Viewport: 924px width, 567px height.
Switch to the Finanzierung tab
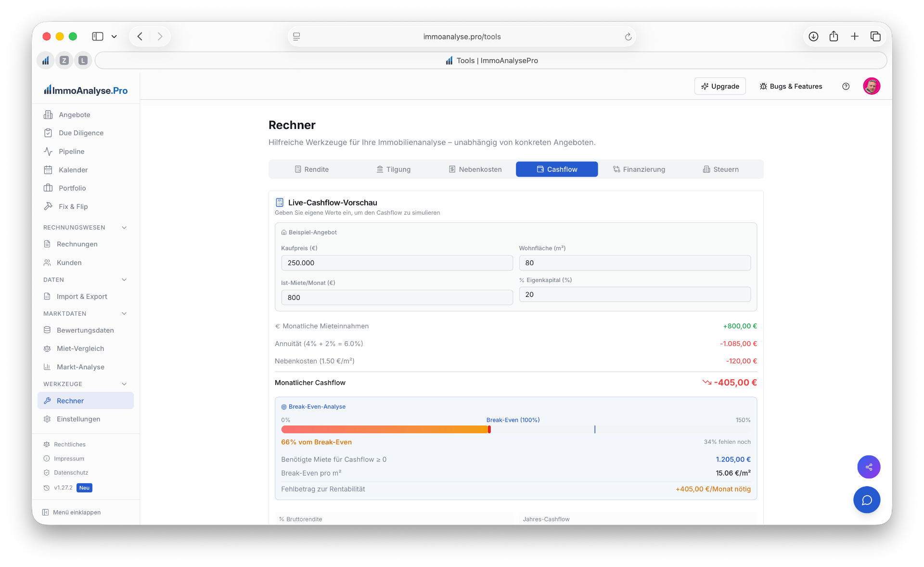point(639,169)
